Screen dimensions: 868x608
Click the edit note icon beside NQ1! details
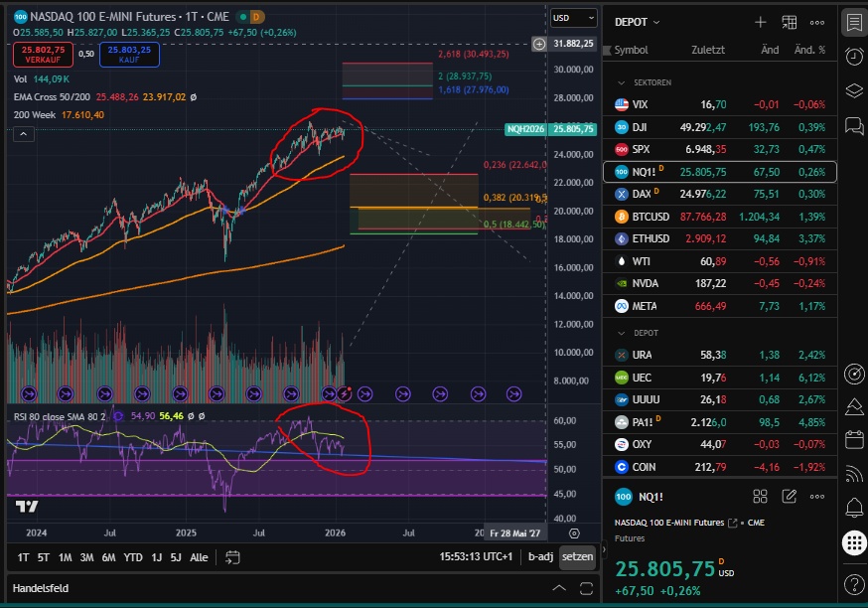click(x=790, y=496)
